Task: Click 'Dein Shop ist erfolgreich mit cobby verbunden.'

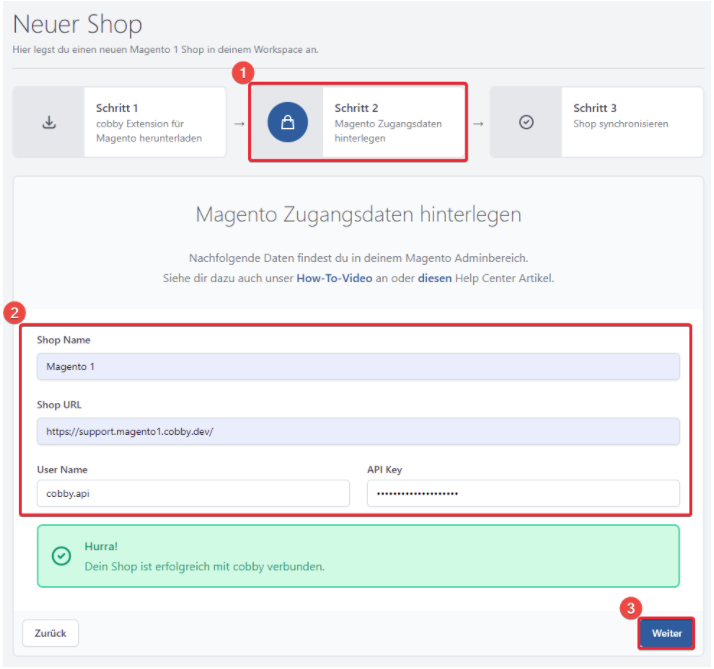Action: pos(204,567)
